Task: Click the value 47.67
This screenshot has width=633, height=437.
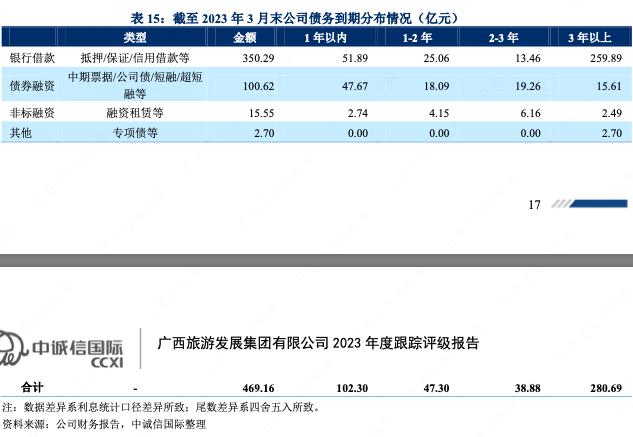Action: click(355, 86)
